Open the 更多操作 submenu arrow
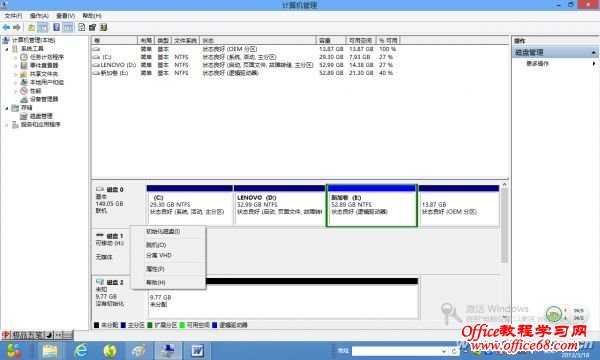600x360 pixels. [594, 64]
